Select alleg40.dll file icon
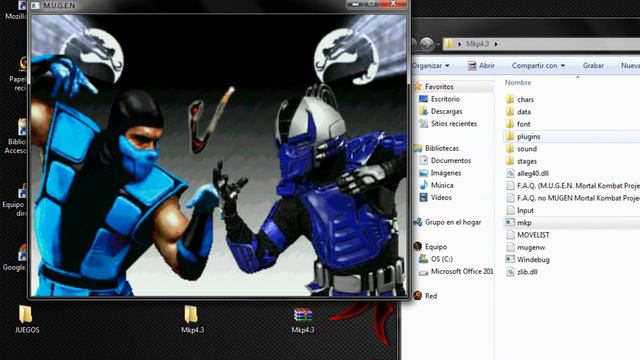 (510, 173)
